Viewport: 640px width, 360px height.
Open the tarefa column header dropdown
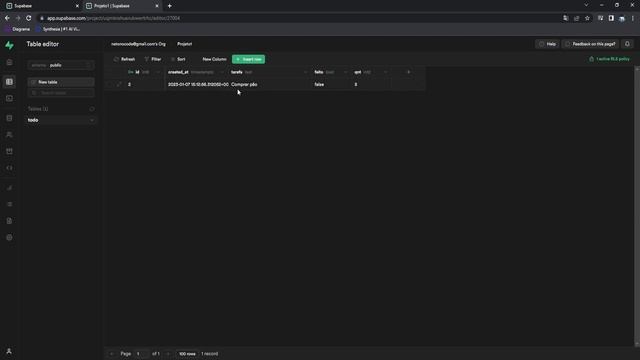click(305, 72)
